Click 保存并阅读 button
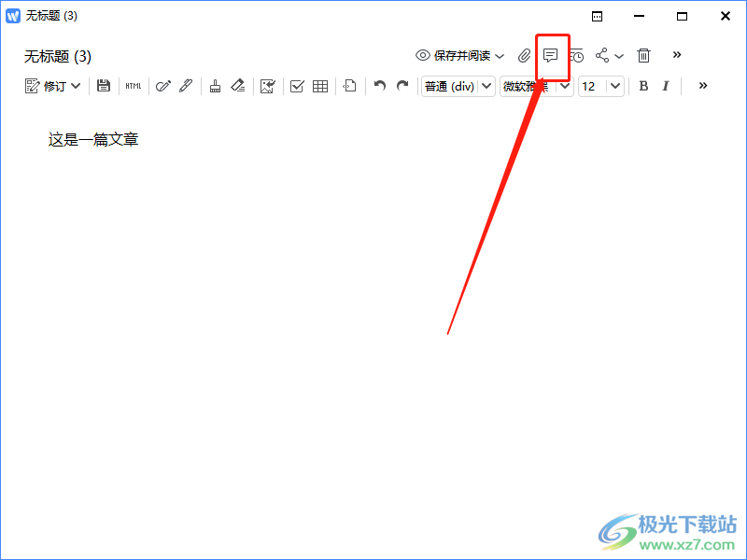The height and width of the screenshot is (560, 747). coord(453,56)
